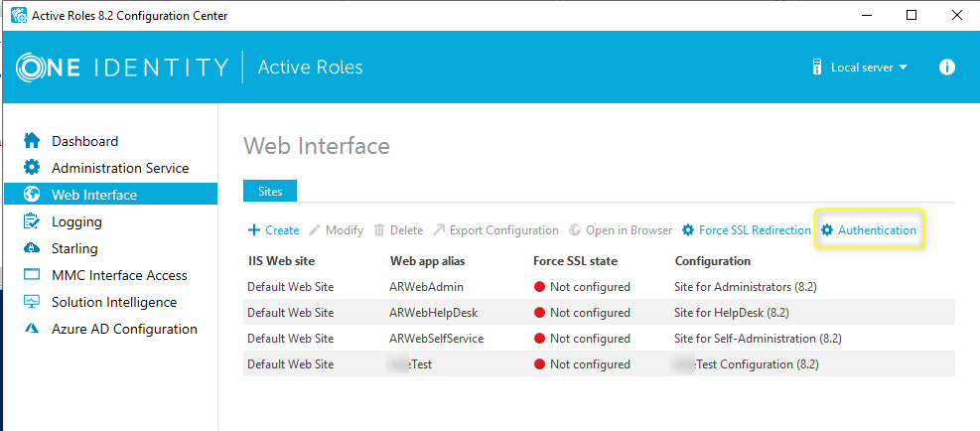
Task: Select Site for Administrators (8.2) cell
Action: click(x=746, y=287)
